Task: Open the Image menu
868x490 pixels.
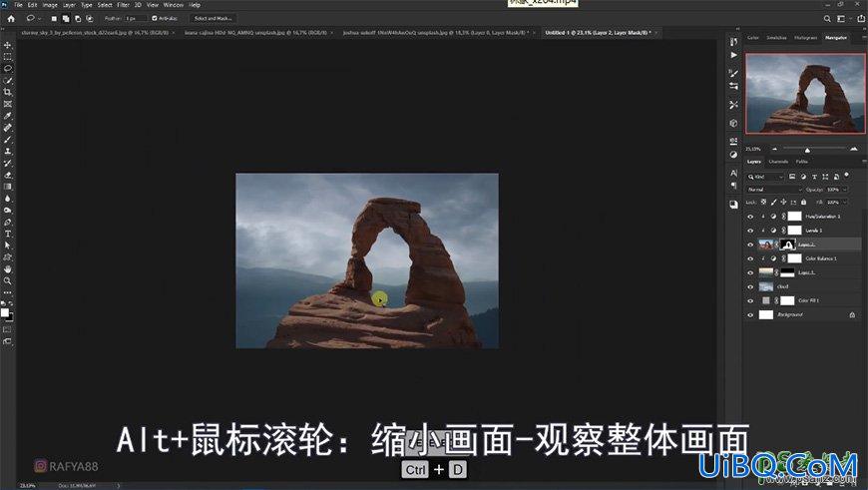Action: click(x=50, y=5)
